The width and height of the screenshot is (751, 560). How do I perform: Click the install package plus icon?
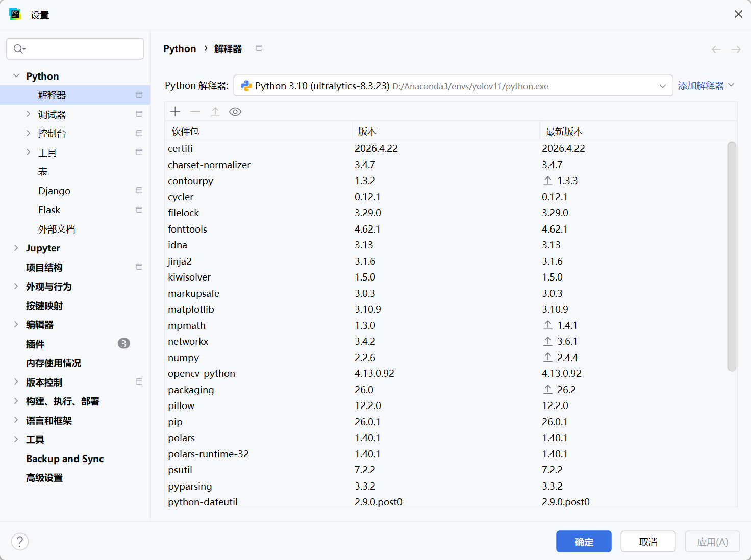pos(176,112)
